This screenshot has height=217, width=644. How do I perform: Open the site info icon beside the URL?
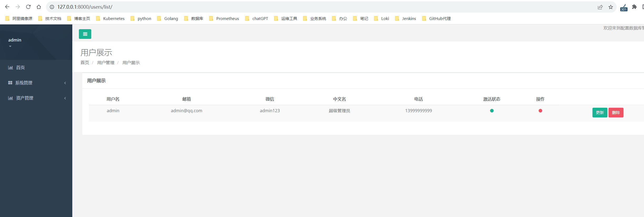tap(52, 7)
